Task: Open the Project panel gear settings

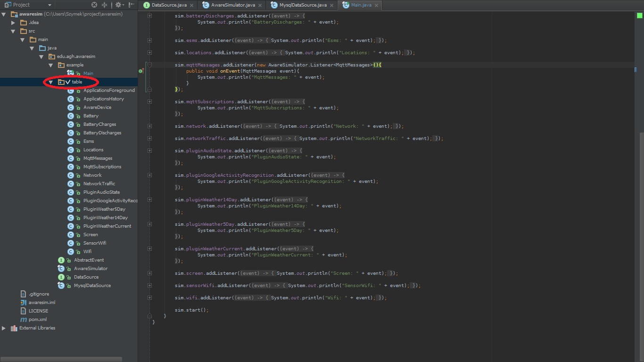Action: pyautogui.click(x=118, y=5)
